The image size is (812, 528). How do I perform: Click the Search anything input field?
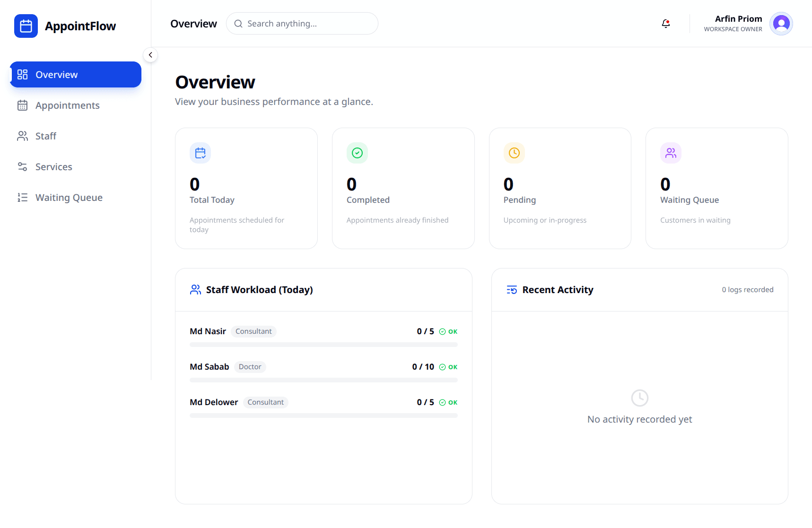pos(302,23)
